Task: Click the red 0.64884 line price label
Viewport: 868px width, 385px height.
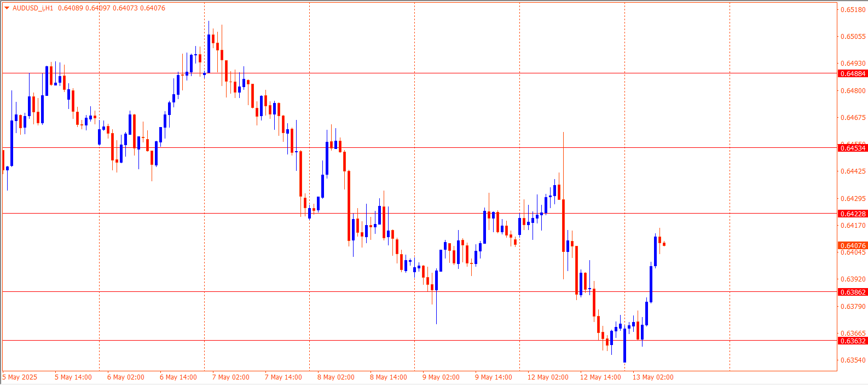Action: click(853, 74)
